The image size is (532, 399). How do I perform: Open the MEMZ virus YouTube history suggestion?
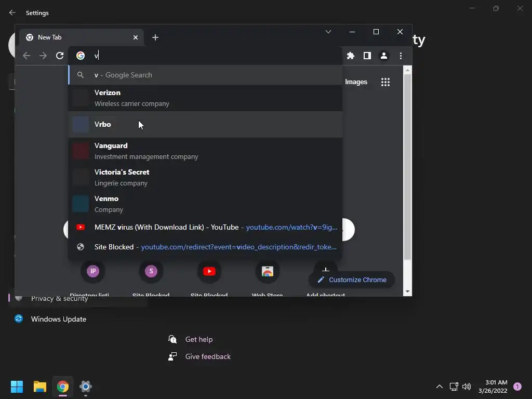[x=205, y=227]
